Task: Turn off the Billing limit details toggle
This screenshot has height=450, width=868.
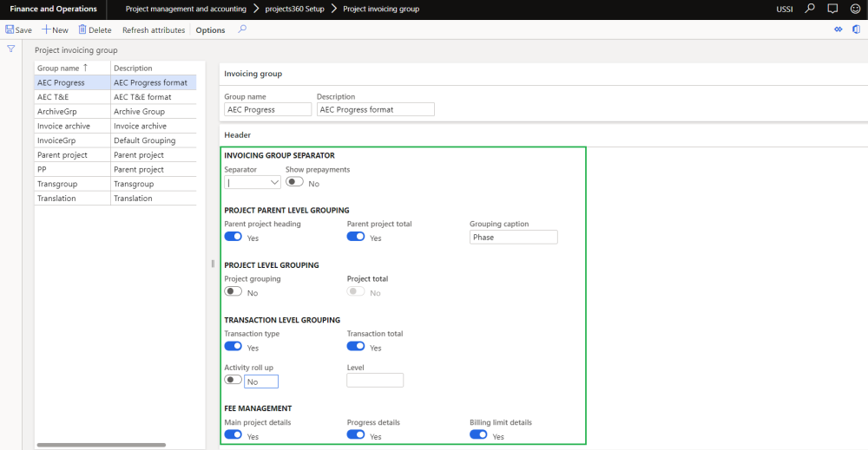Action: click(478, 434)
